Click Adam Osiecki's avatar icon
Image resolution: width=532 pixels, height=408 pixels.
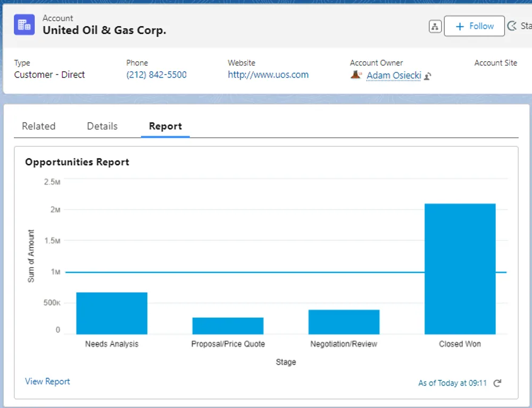point(355,74)
